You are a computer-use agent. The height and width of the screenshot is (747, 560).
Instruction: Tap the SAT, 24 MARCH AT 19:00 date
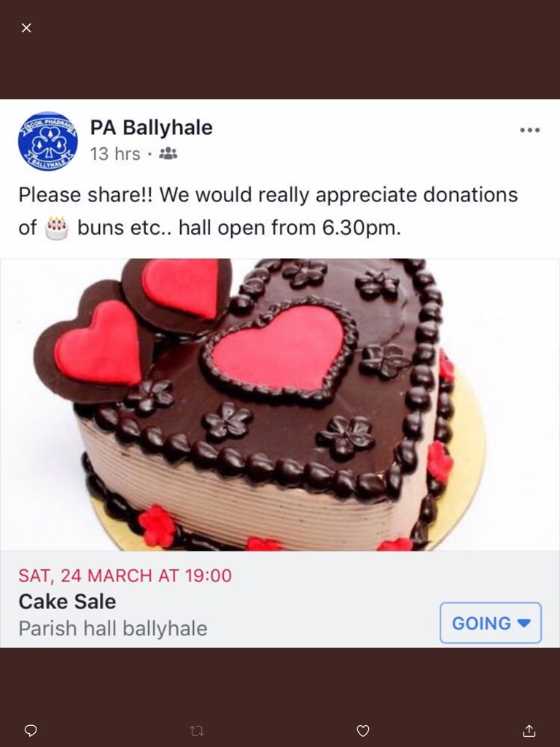(125, 576)
